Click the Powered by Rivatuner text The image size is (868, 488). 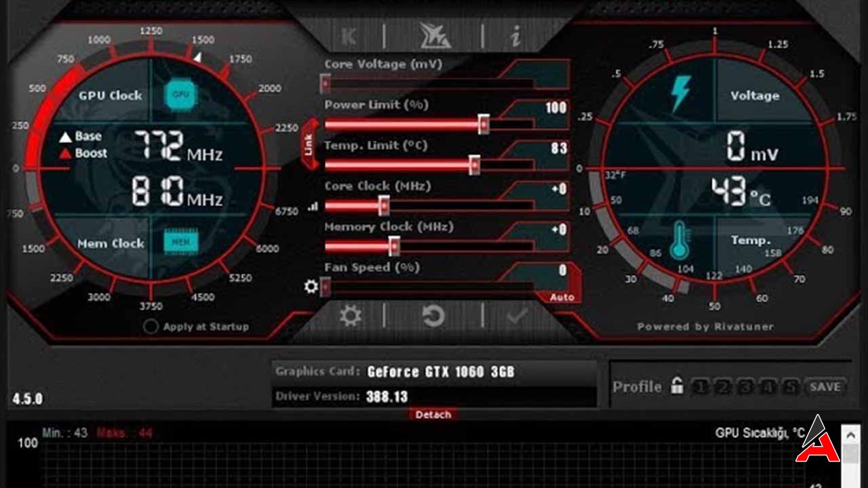pos(705,327)
